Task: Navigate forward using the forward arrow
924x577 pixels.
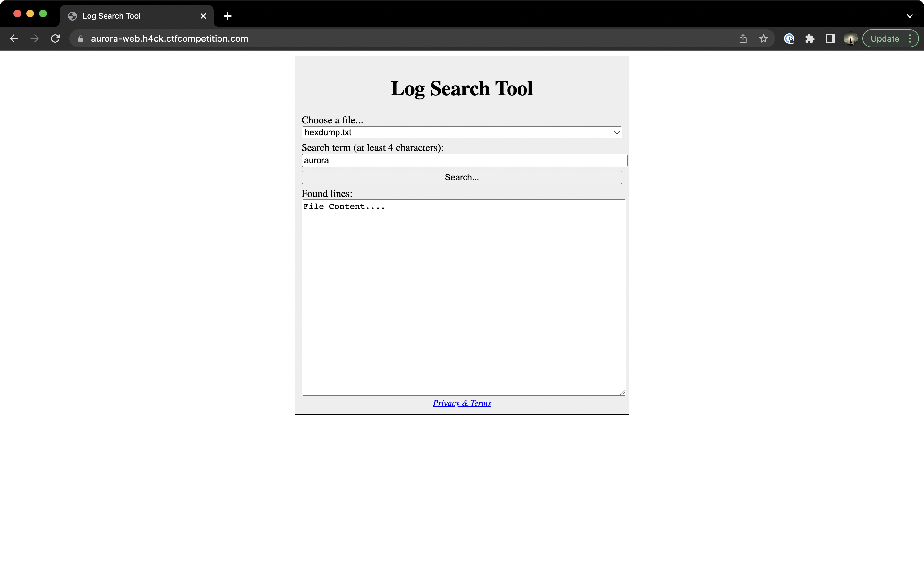Action: click(34, 38)
